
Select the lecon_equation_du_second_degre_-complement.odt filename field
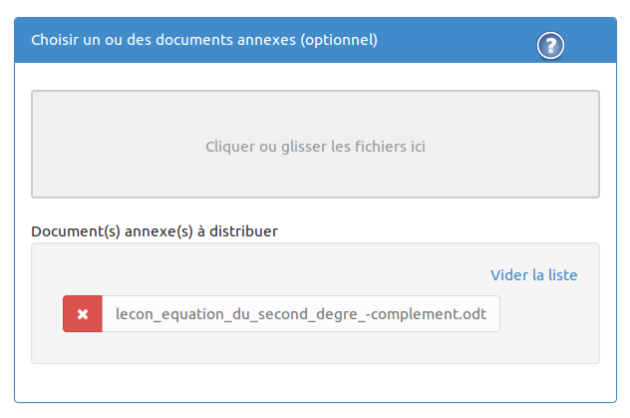pyautogui.click(x=301, y=314)
